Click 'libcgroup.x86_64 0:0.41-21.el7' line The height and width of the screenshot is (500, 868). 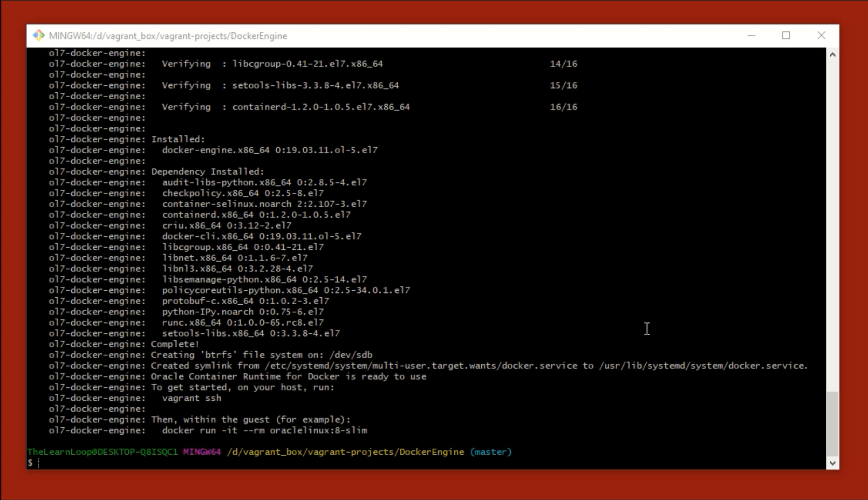243,247
